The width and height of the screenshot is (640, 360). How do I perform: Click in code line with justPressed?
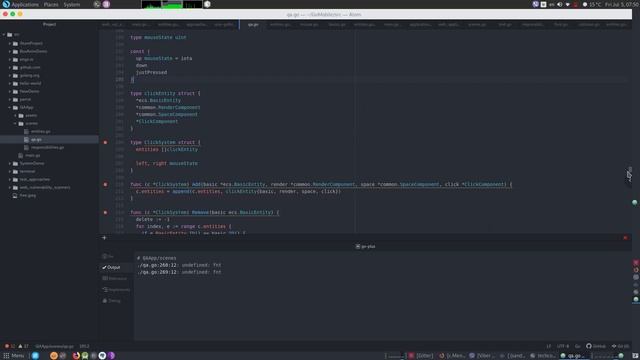pyautogui.click(x=151, y=73)
